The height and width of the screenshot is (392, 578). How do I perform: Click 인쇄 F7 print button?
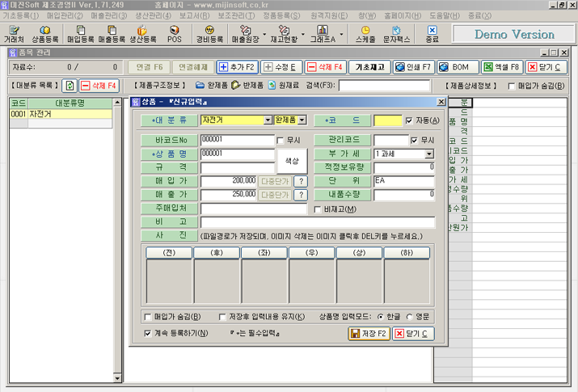413,67
